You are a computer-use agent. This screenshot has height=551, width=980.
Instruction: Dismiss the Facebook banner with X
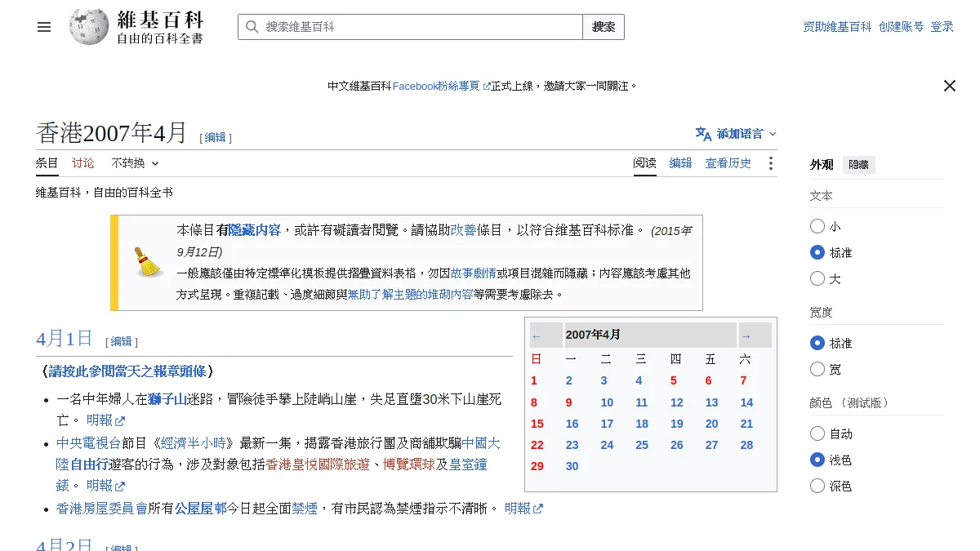950,86
